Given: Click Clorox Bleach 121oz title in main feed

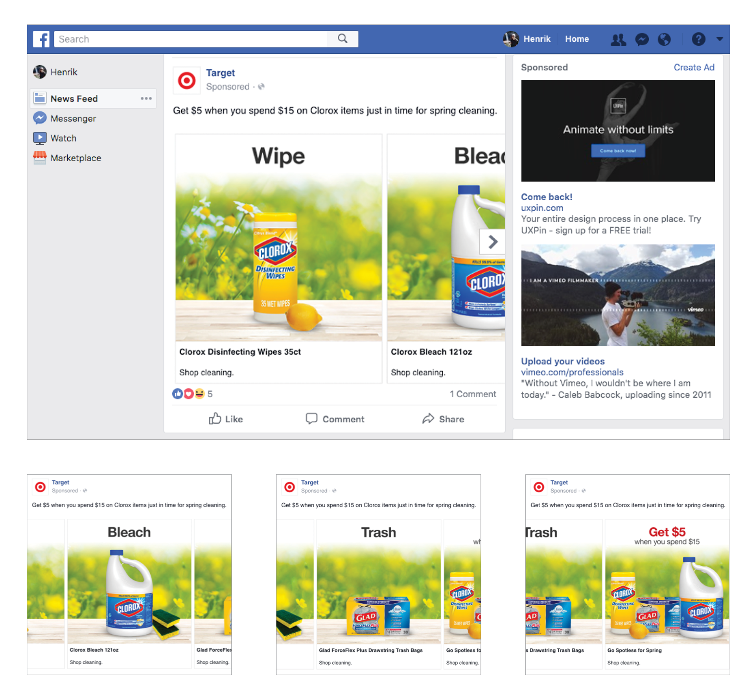Looking at the screenshot, I should point(431,352).
